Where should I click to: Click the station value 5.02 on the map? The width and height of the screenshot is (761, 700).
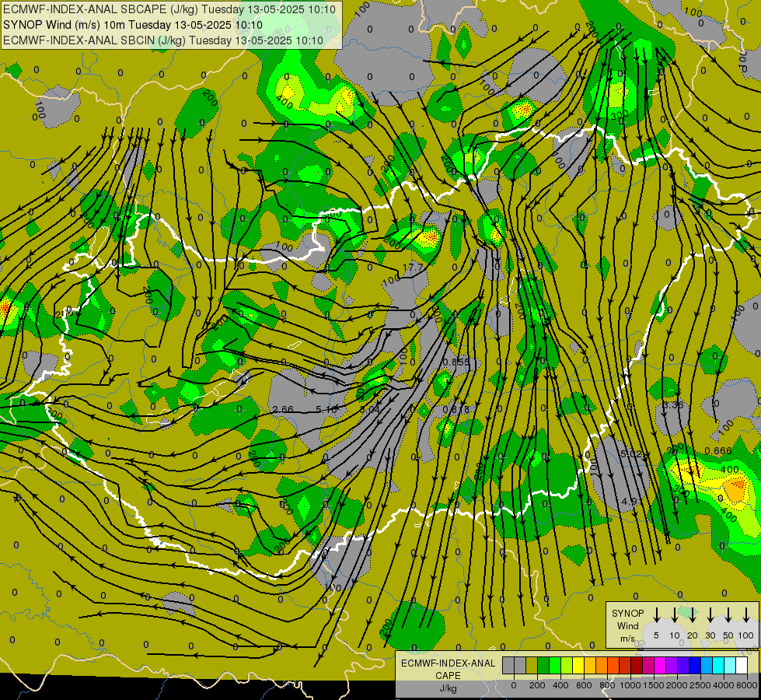point(631,454)
